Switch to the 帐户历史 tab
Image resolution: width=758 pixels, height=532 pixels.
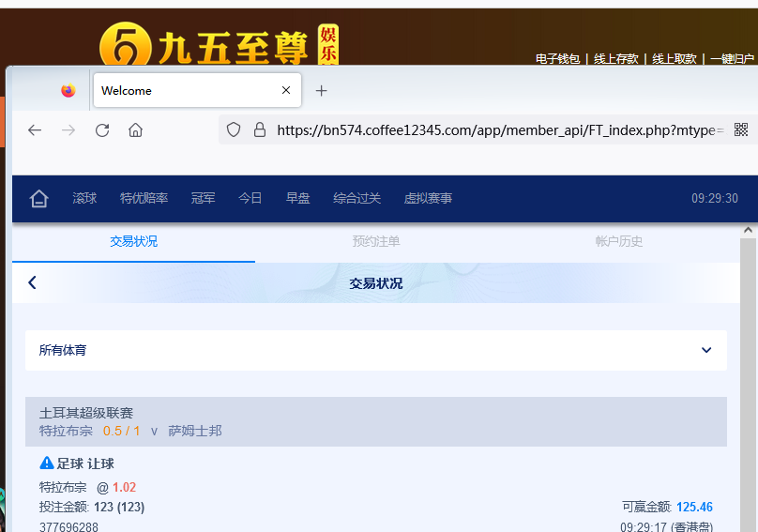pos(619,241)
